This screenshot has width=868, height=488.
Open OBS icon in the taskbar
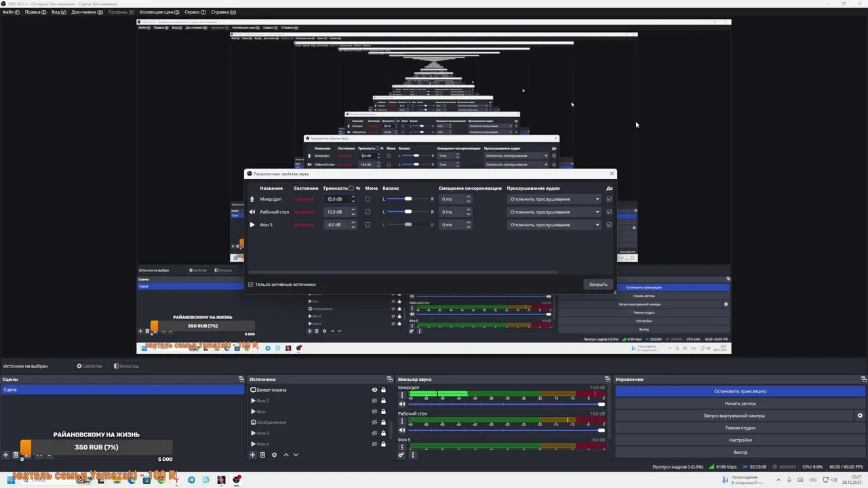[x=236, y=480]
